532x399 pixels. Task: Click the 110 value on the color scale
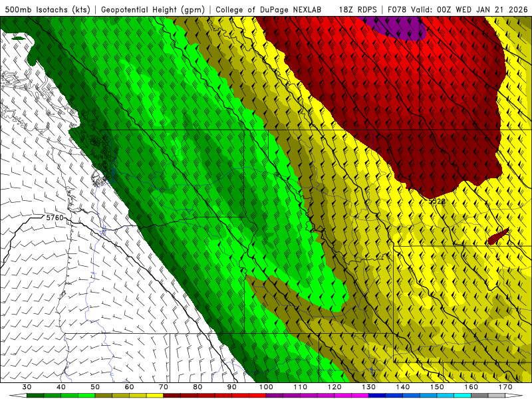[x=301, y=387]
